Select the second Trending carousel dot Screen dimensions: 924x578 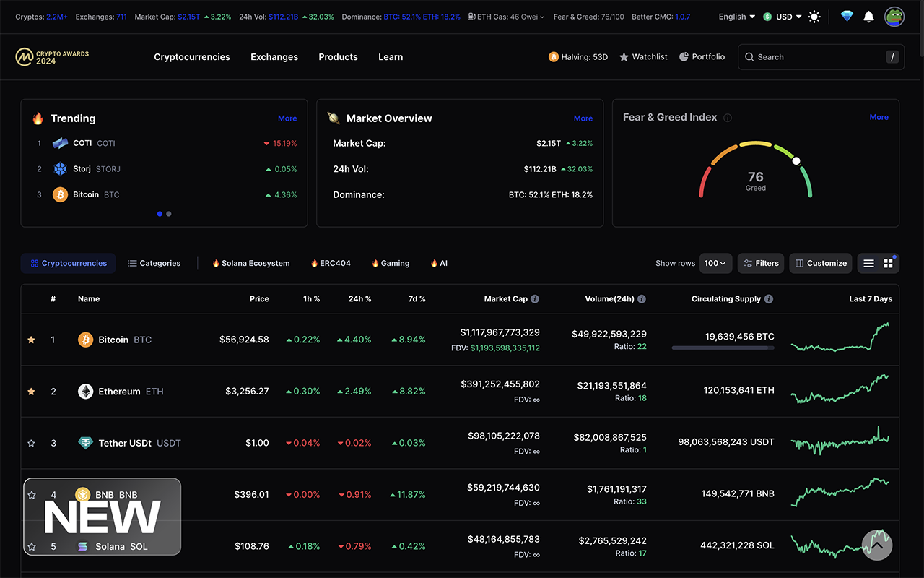point(169,214)
